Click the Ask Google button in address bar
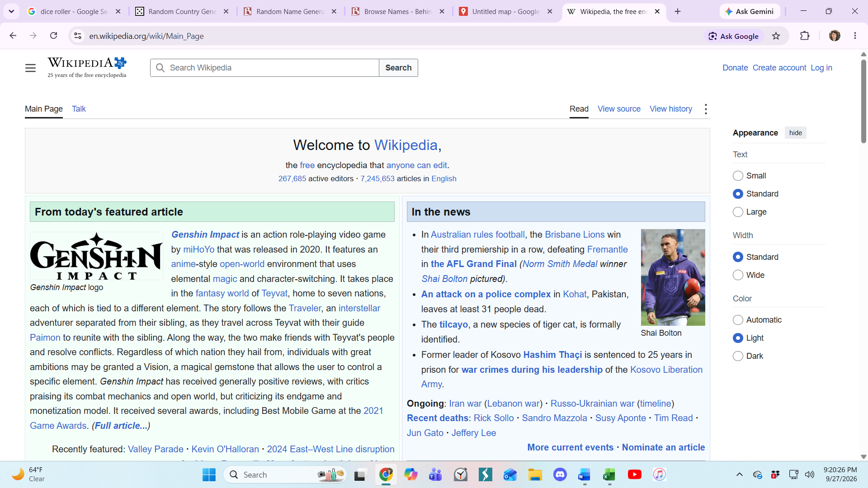 pyautogui.click(x=734, y=36)
